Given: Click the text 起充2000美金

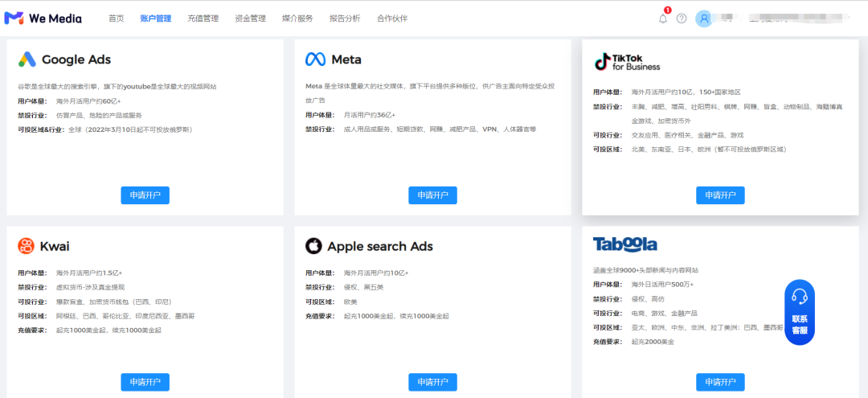Looking at the screenshot, I should (653, 342).
